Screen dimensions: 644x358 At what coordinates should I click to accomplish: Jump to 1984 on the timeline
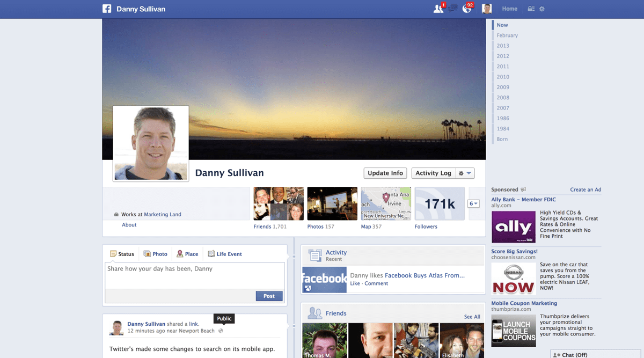click(x=503, y=129)
